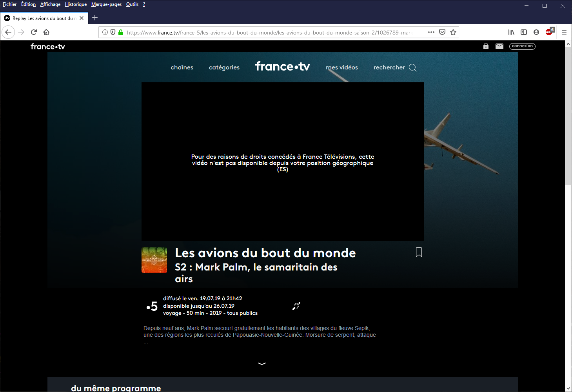
Task: Click the 'disponible jusqu'au 26.07.19' text
Action: 199,306
